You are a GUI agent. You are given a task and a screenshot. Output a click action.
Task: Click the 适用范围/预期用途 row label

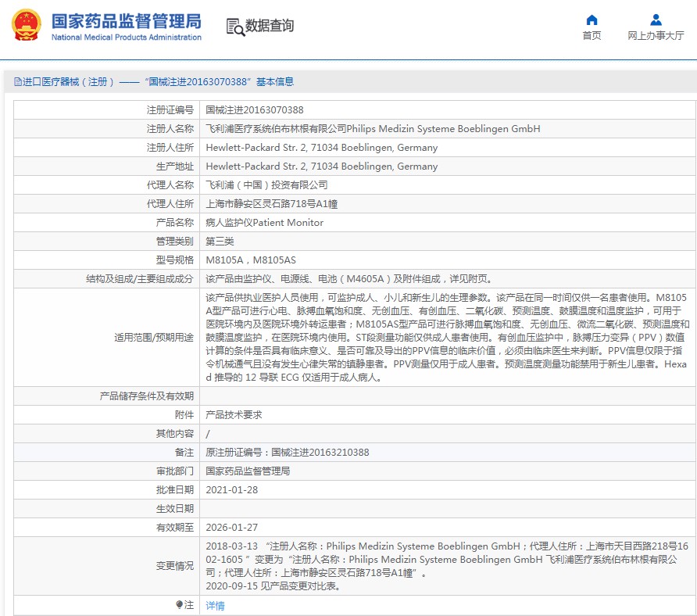[154, 338]
